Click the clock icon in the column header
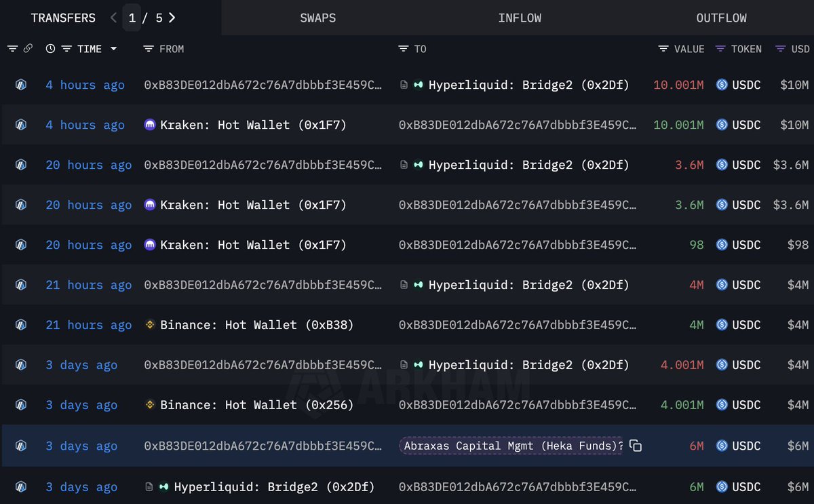The image size is (814, 504). pos(50,49)
